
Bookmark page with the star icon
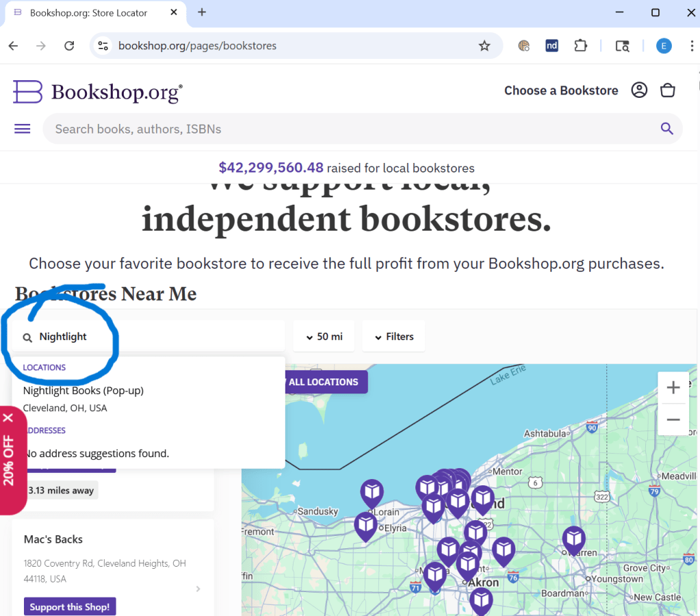[x=484, y=46]
